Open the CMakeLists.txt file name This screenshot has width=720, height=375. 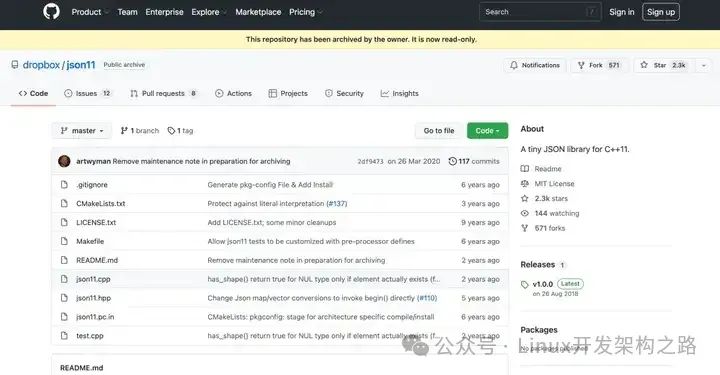(101, 203)
